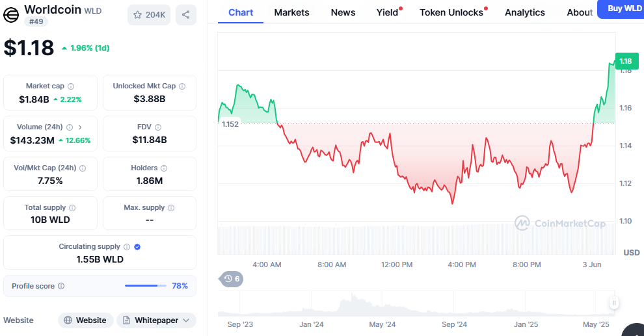Click the Profile score info icon
Viewport: 644px width, 336px height.
pyautogui.click(x=61, y=286)
